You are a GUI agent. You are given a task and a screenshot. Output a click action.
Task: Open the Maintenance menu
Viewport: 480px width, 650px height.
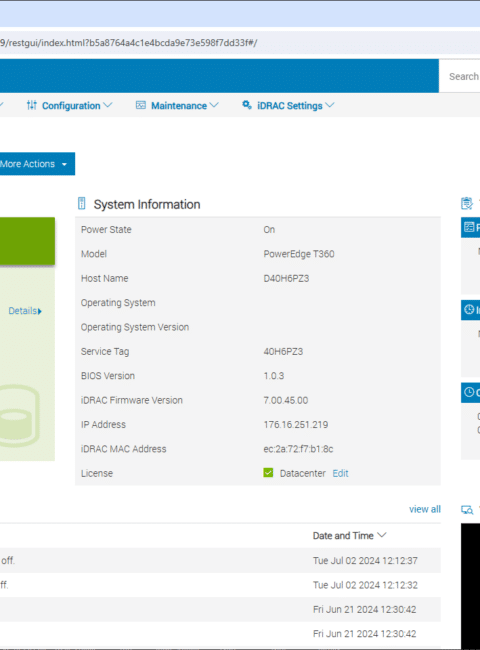tap(177, 106)
